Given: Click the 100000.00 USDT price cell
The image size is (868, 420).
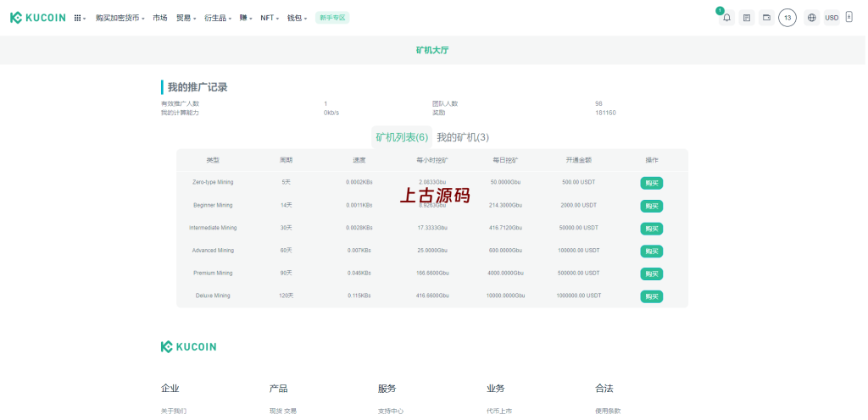Looking at the screenshot, I should (x=578, y=251).
